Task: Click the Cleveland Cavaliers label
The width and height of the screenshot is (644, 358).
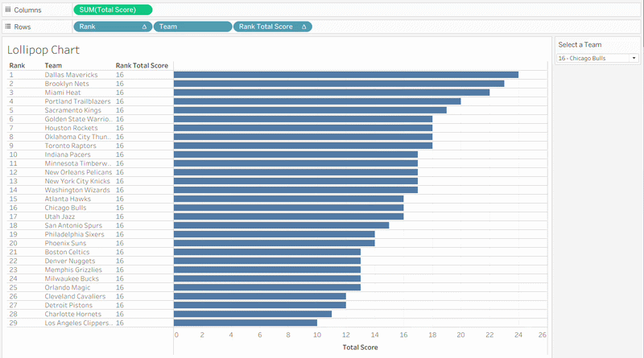Action: 75,296
